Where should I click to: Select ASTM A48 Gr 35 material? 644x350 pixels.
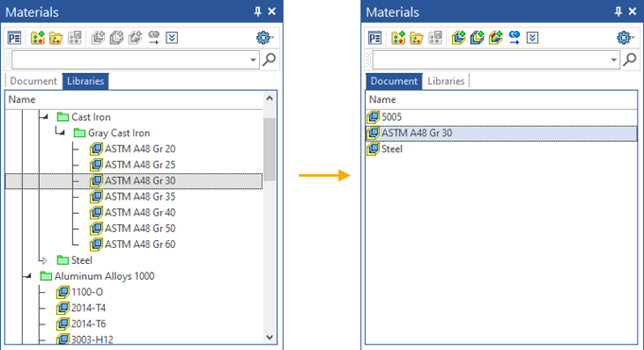pyautogui.click(x=140, y=197)
